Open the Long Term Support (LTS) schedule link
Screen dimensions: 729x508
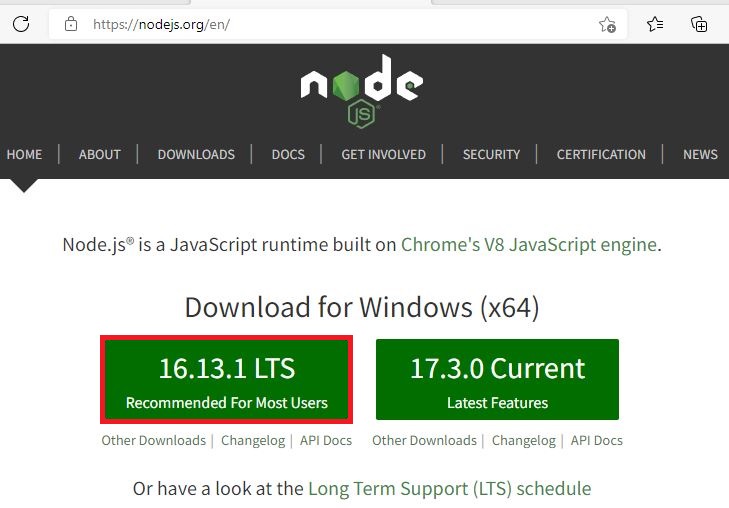tap(450, 489)
